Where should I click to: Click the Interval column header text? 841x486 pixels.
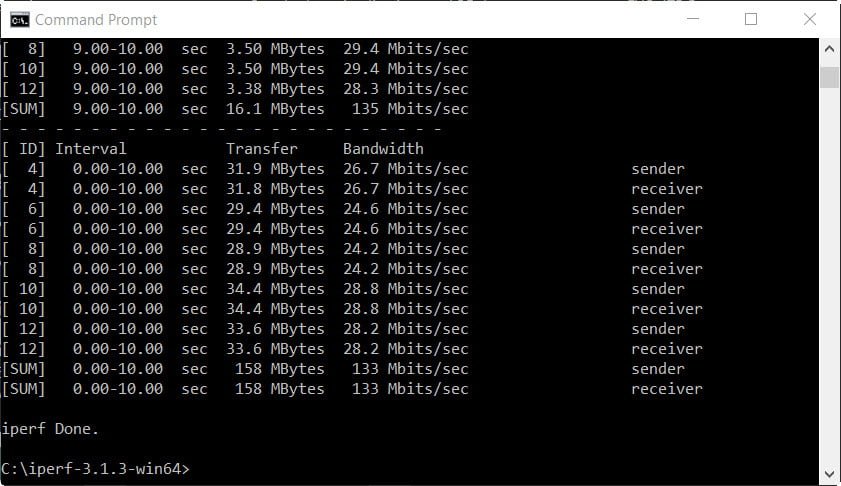pos(91,149)
